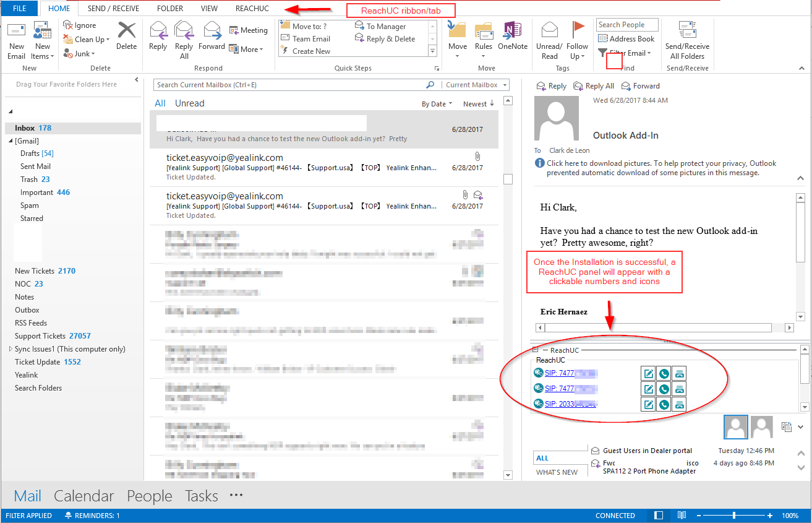Image resolution: width=812 pixels, height=523 pixels.
Task: Expand the Quick Steps gallery
Action: click(x=432, y=51)
